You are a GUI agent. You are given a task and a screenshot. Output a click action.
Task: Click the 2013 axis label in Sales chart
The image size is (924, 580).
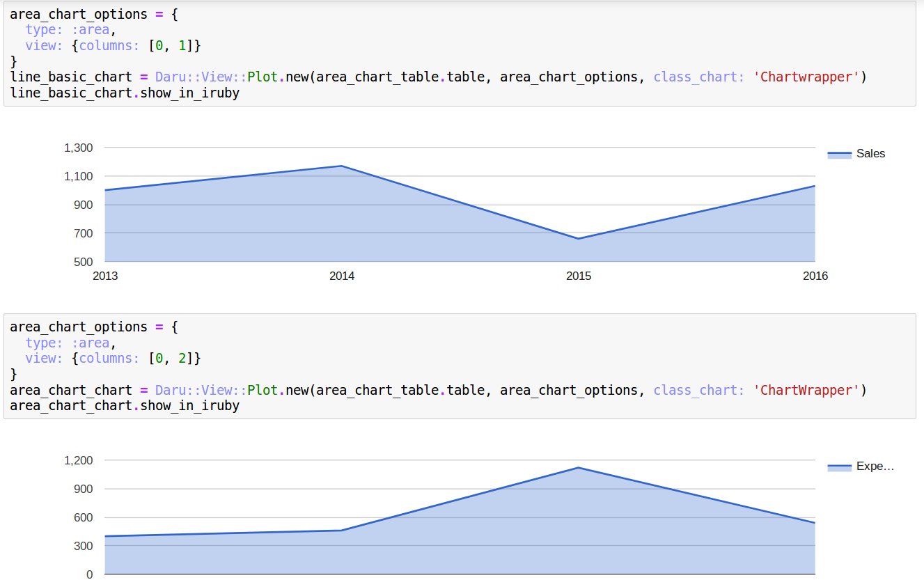pyautogui.click(x=105, y=276)
